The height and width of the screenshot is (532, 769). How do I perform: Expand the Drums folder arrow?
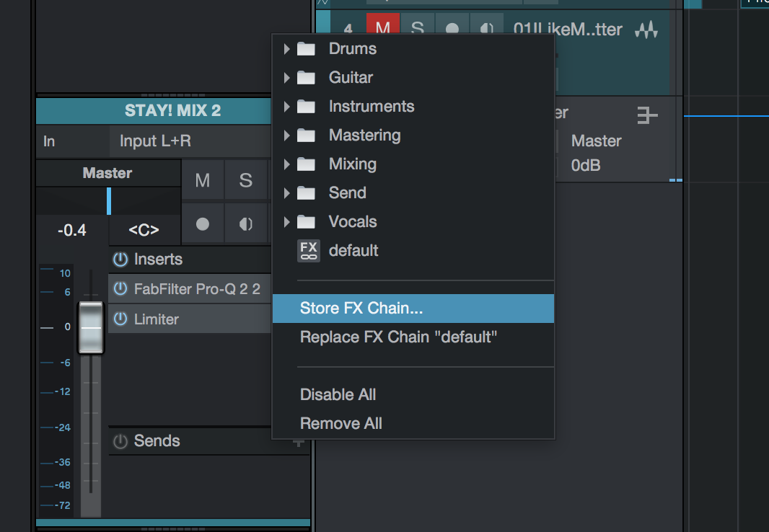[x=286, y=49]
